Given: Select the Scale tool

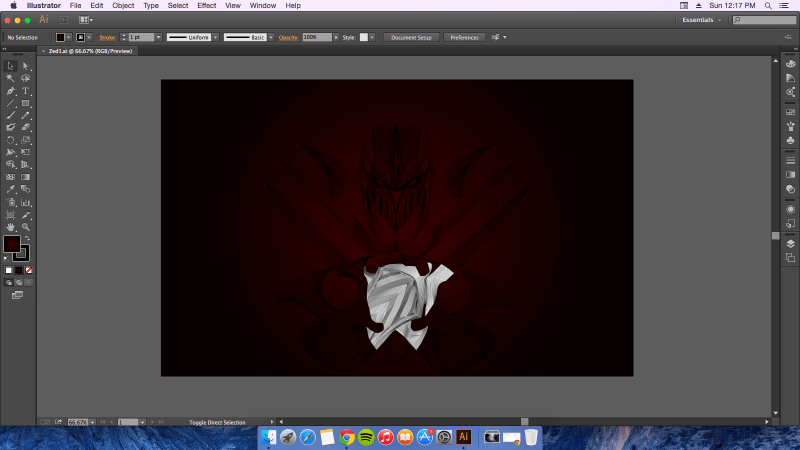Looking at the screenshot, I should point(26,140).
